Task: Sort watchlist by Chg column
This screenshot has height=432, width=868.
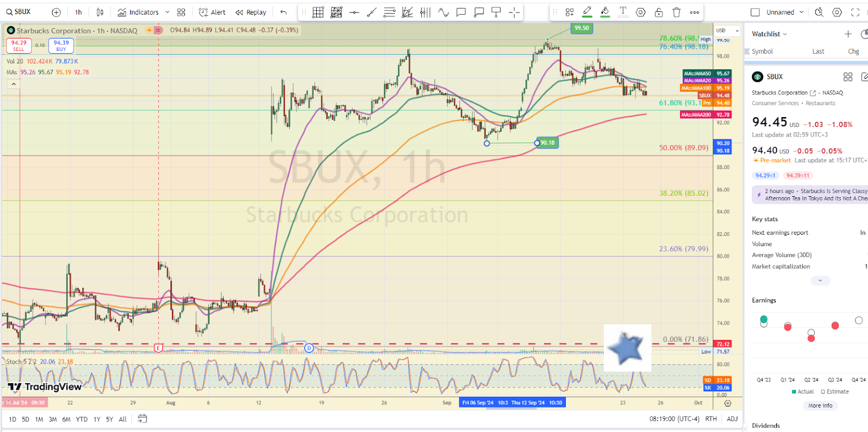Action: click(853, 51)
